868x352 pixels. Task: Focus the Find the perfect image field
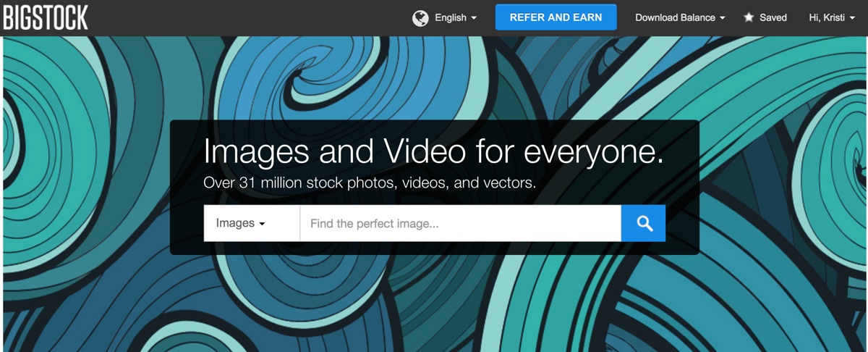click(x=461, y=223)
